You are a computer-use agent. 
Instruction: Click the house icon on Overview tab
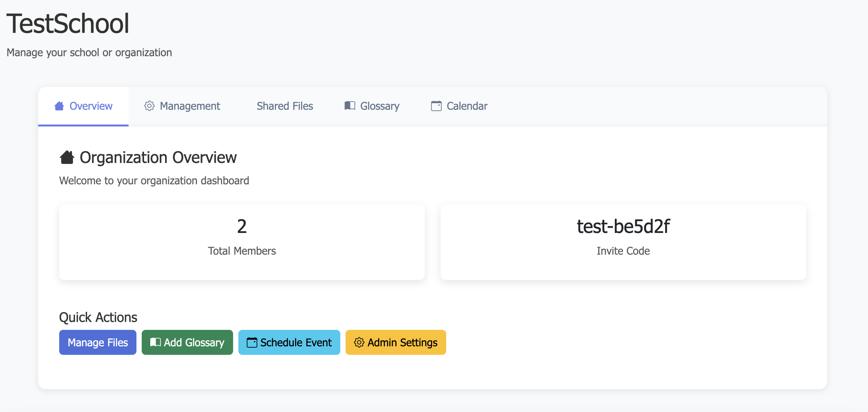(x=59, y=106)
